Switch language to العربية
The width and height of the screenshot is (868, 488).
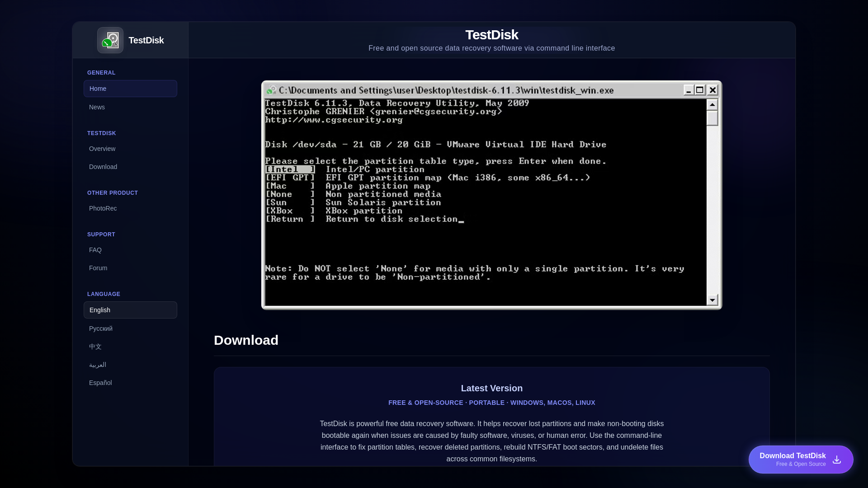(130, 365)
